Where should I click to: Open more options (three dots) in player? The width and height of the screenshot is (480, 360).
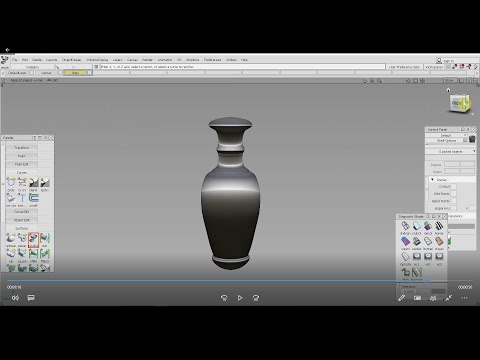pyautogui.click(x=464, y=298)
